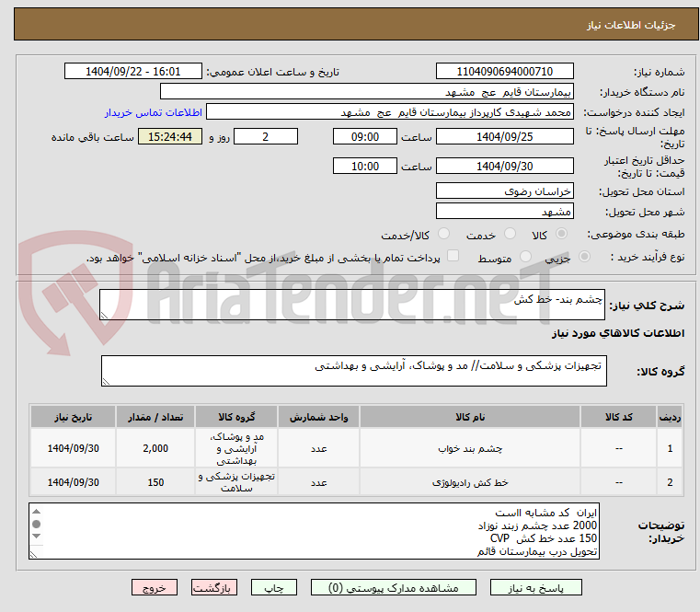Click the عدد unit cell for خط کش رادیولوژی

click(318, 482)
